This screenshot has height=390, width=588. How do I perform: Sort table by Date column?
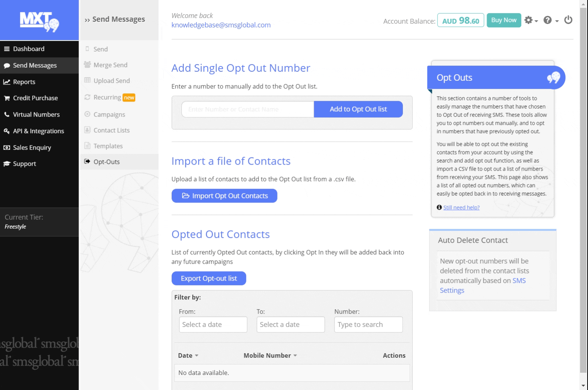coord(188,355)
